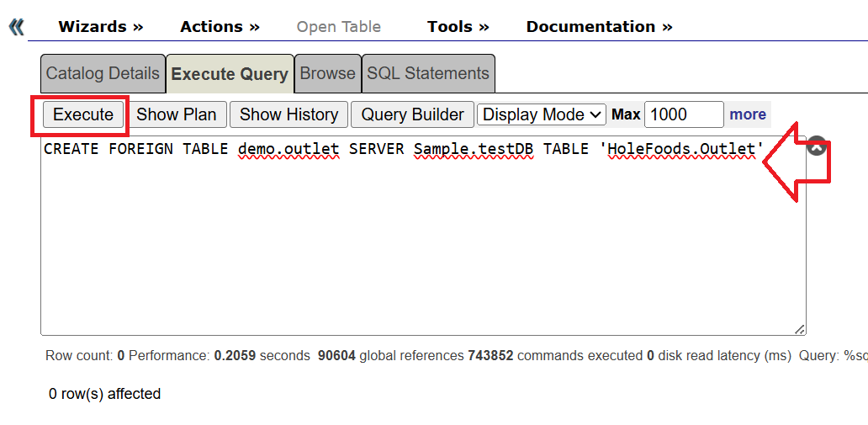
Task: Click the Max rows input field
Action: (x=683, y=114)
